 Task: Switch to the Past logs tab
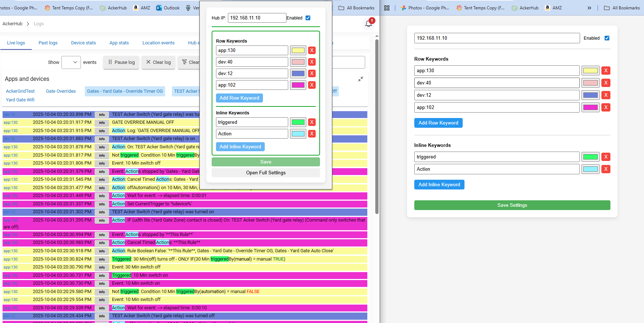pyautogui.click(x=48, y=43)
